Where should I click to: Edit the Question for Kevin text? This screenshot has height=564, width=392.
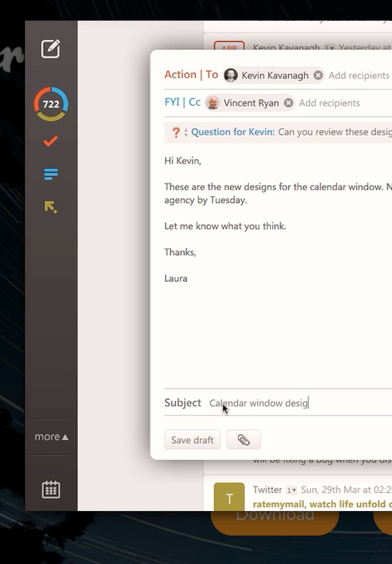(x=335, y=132)
